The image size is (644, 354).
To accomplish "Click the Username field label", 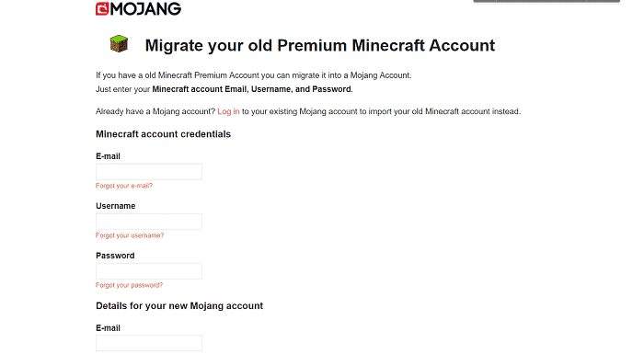I will click(115, 206).
